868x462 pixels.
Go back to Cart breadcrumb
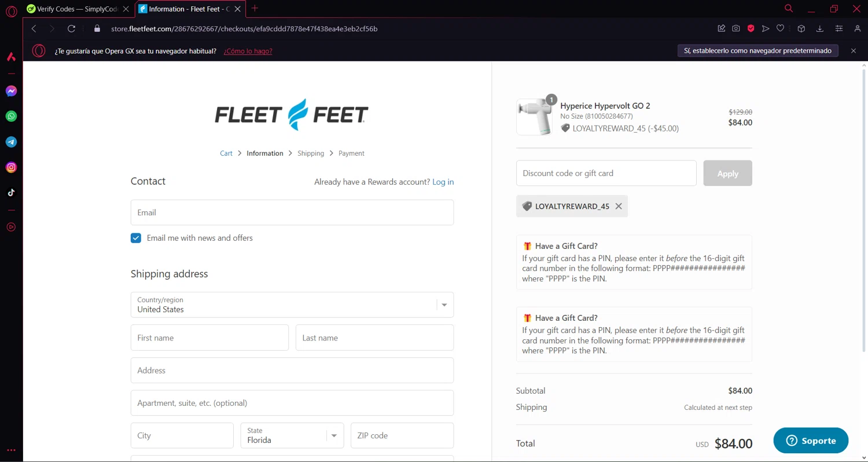pyautogui.click(x=226, y=153)
